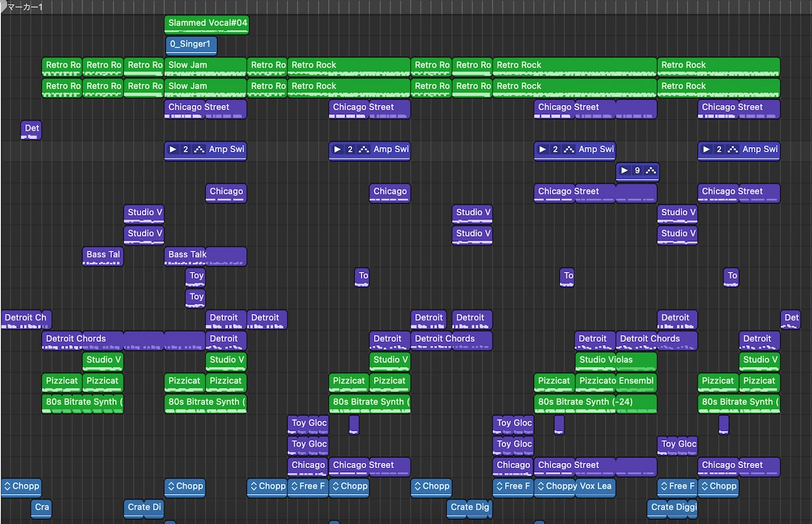Viewport: 812px width, 524px height.
Task: Select the Slammed Vocal#04 region
Action: click(x=206, y=25)
